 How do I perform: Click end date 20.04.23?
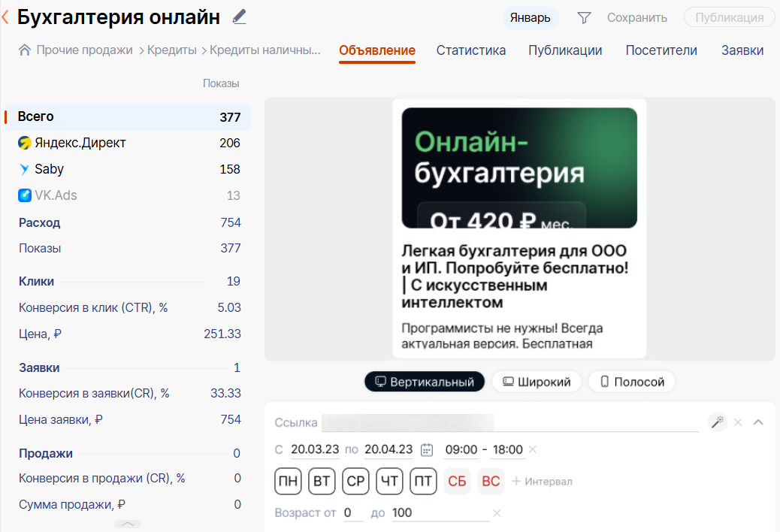point(388,449)
